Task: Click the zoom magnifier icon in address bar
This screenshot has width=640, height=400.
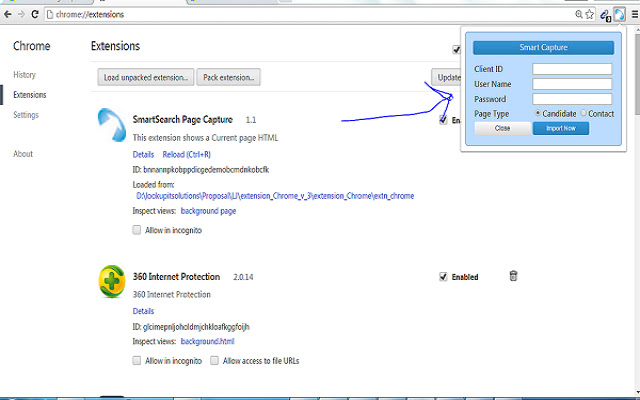Action: 579,15
